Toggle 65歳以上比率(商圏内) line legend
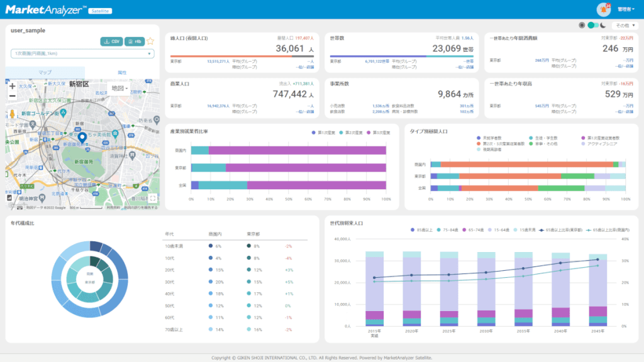This screenshot has width=644, height=362. tap(608, 230)
